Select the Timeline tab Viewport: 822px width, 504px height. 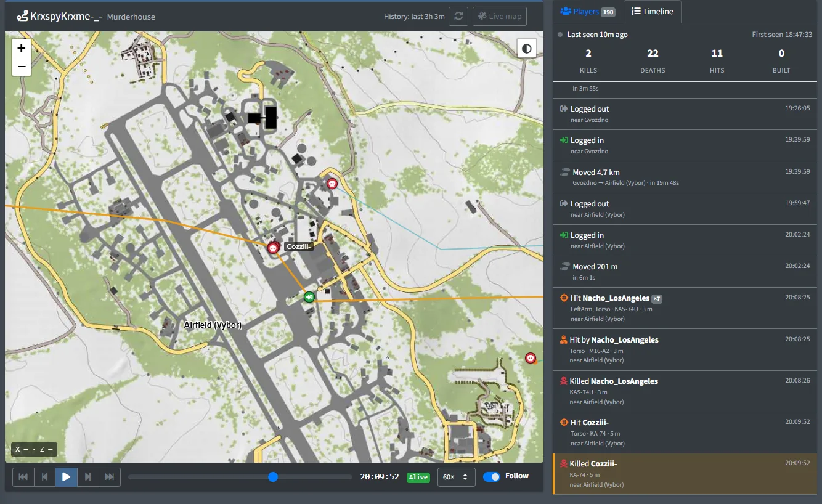pos(653,12)
